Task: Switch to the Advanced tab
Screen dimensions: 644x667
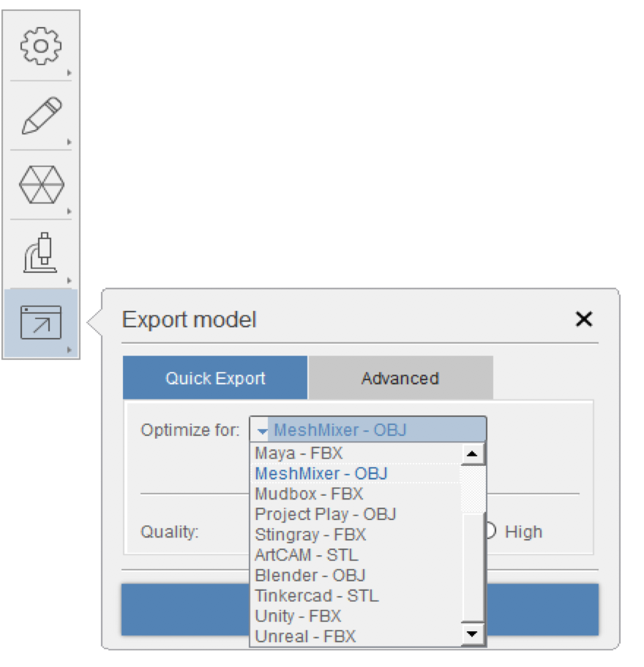Action: (400, 377)
